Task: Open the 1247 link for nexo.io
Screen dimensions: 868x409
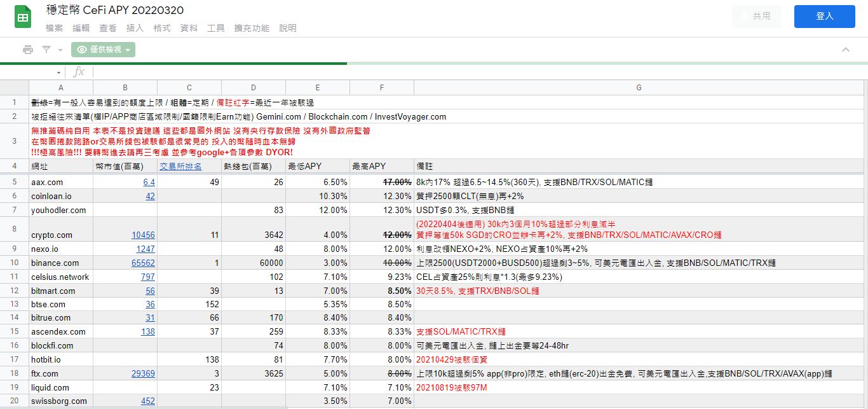Action: [x=146, y=249]
